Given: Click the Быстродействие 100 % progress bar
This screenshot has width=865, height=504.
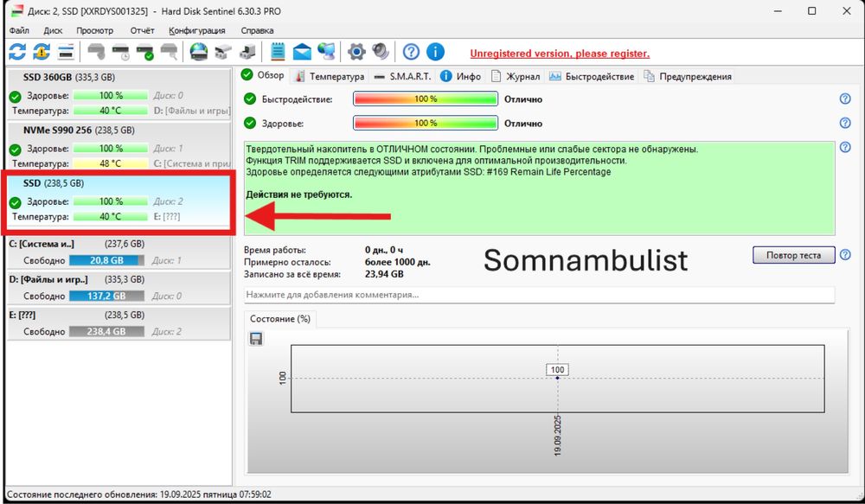Looking at the screenshot, I should click(426, 99).
